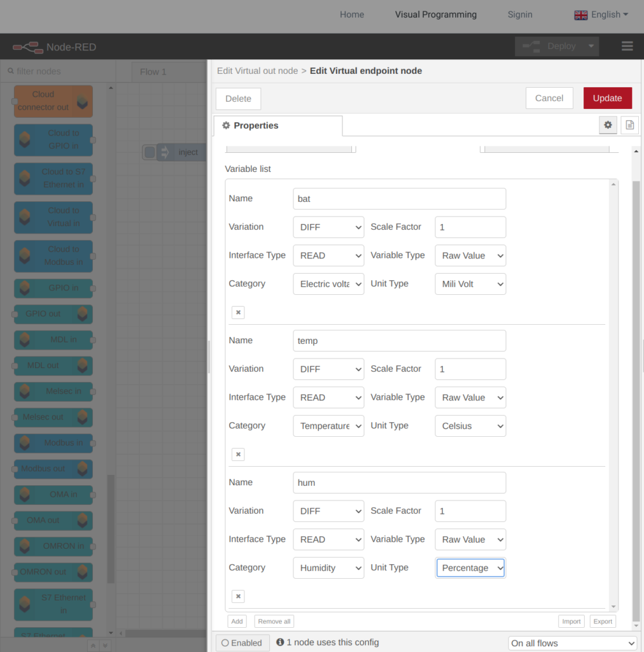The width and height of the screenshot is (644, 652).
Task: Click the Deploy button
Action: point(549,46)
